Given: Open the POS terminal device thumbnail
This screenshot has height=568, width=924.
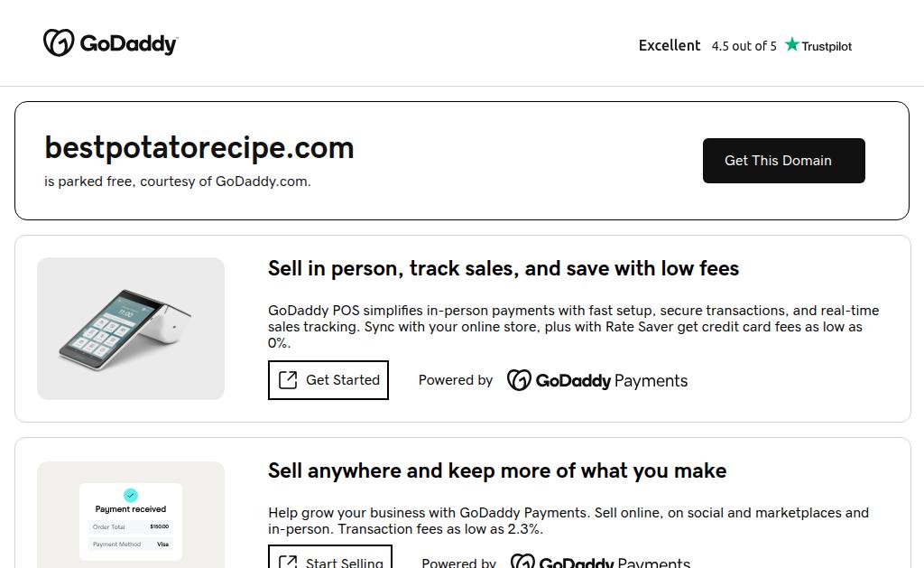Looking at the screenshot, I should pyautogui.click(x=131, y=329).
